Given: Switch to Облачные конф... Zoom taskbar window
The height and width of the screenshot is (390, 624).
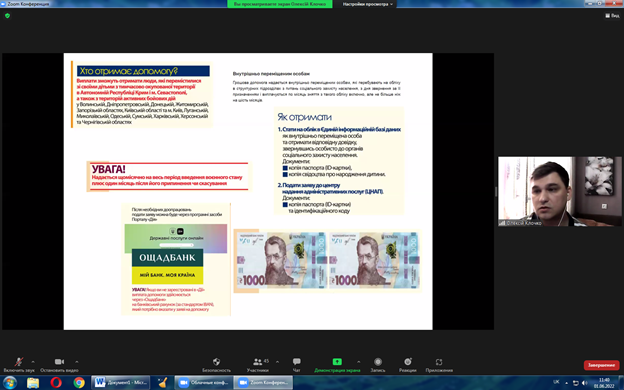Looking at the screenshot, I should [x=203, y=382].
